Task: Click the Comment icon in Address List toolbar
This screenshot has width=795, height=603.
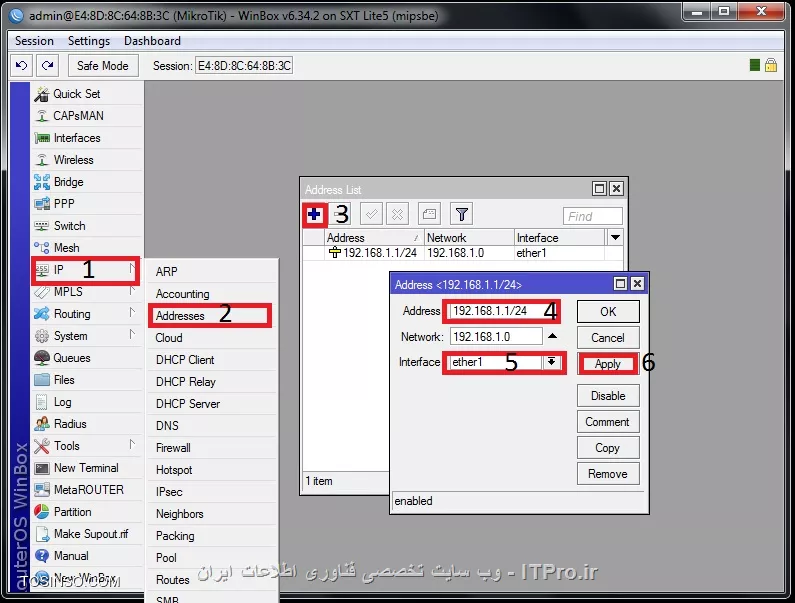Action: [x=429, y=215]
